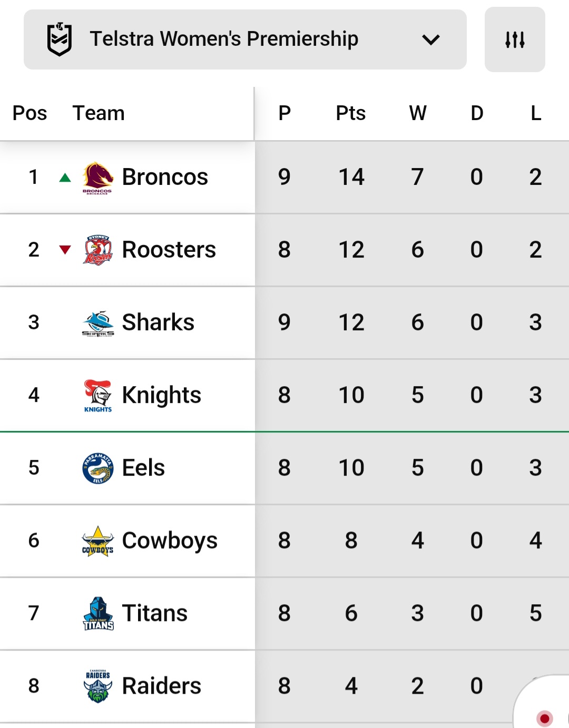This screenshot has height=728, width=569.
Task: Select the Raiders team logo
Action: click(98, 686)
